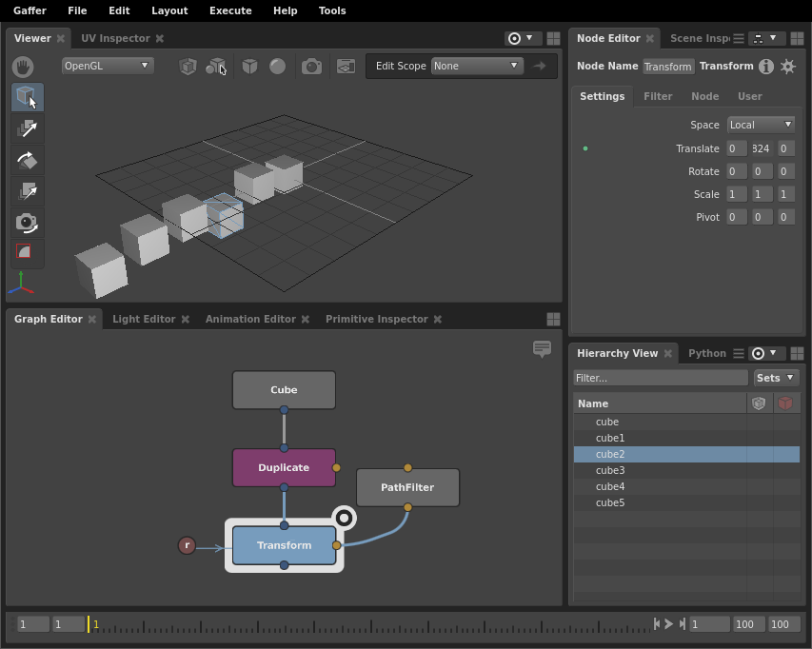This screenshot has height=649, width=812.
Task: Click the round 'r' dot node
Action: [187, 545]
